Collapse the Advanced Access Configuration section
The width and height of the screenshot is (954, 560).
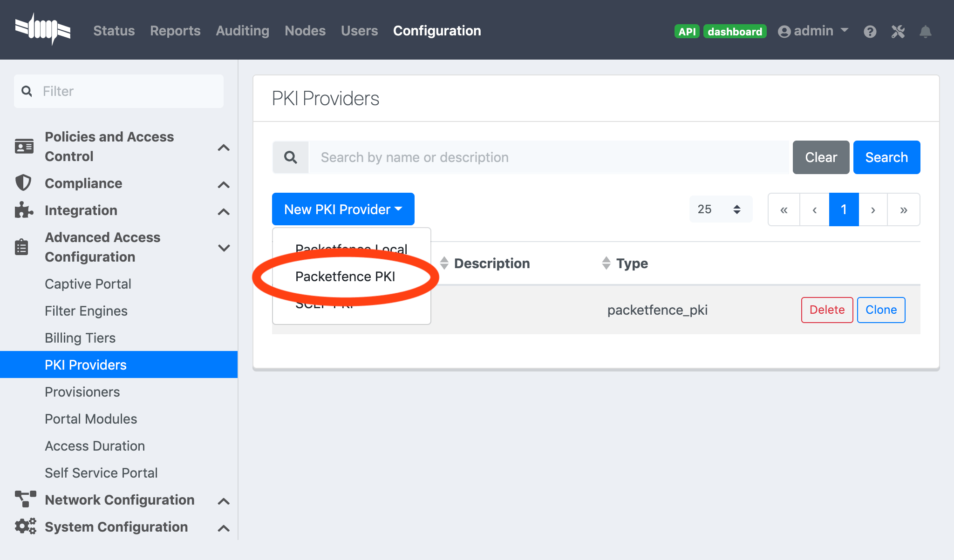click(224, 247)
